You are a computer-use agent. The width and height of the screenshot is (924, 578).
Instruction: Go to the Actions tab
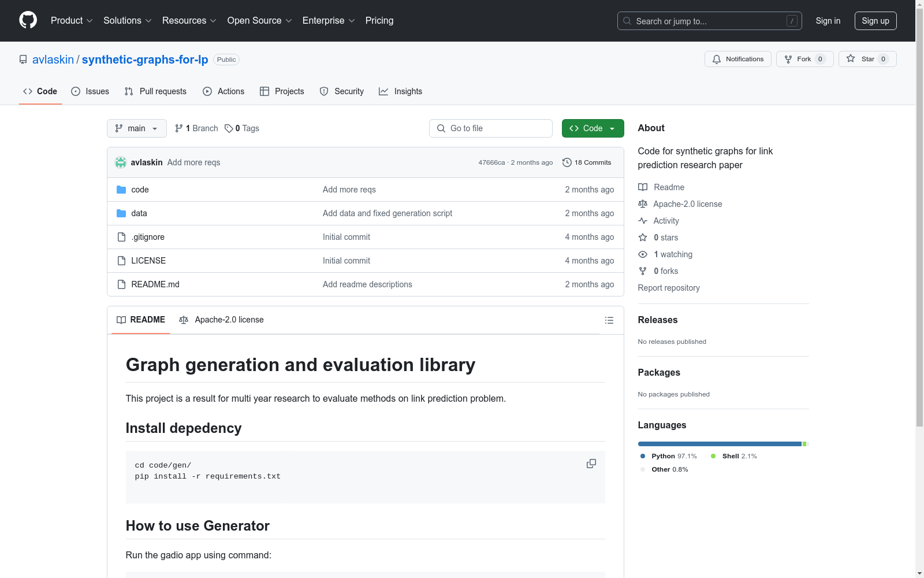(223, 91)
